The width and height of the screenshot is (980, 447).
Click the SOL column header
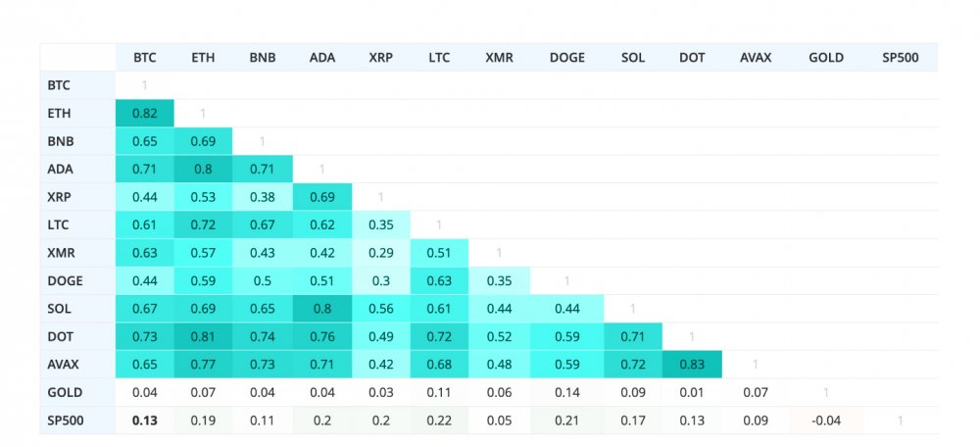633,58
